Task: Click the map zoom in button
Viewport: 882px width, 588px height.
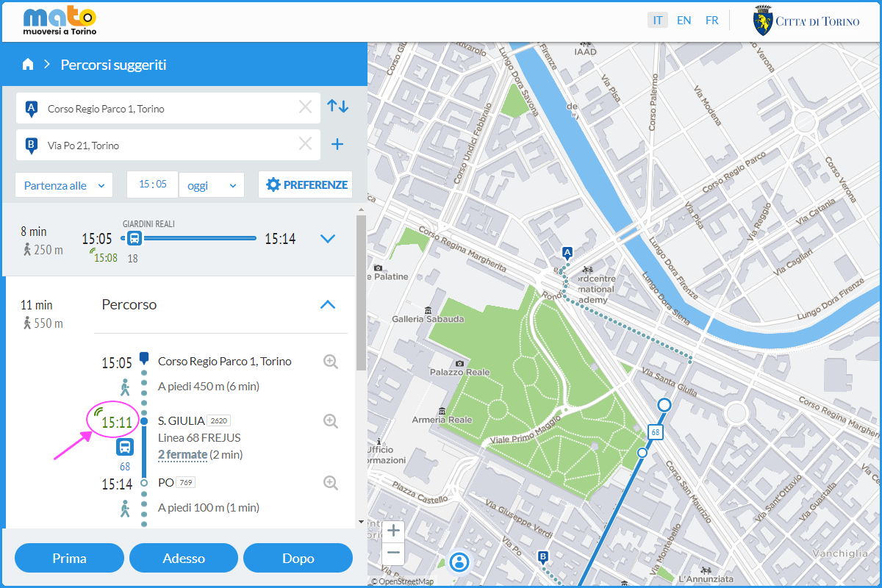Action: pos(393,531)
